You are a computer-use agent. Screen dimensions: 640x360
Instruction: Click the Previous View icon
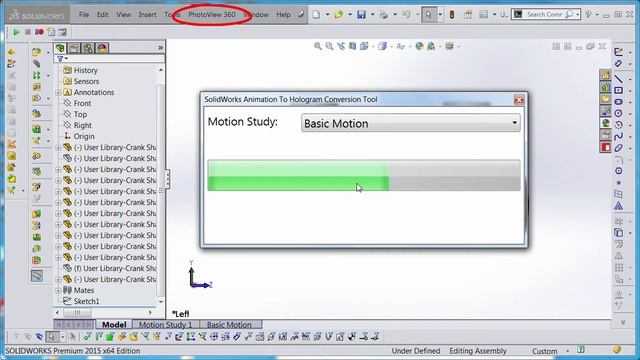(341, 47)
